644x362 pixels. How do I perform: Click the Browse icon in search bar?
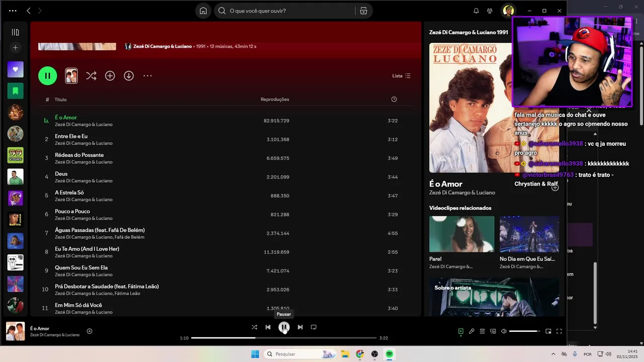pyautogui.click(x=364, y=11)
